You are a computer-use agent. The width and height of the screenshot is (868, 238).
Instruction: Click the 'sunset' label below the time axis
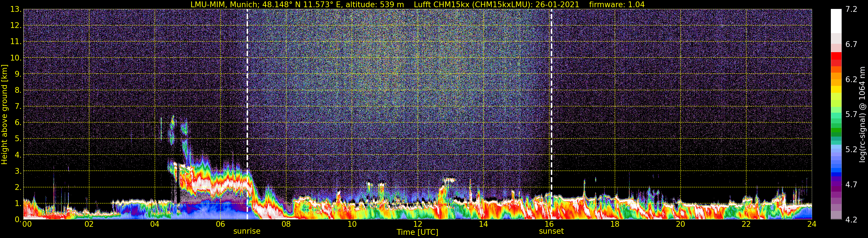[x=551, y=231]
